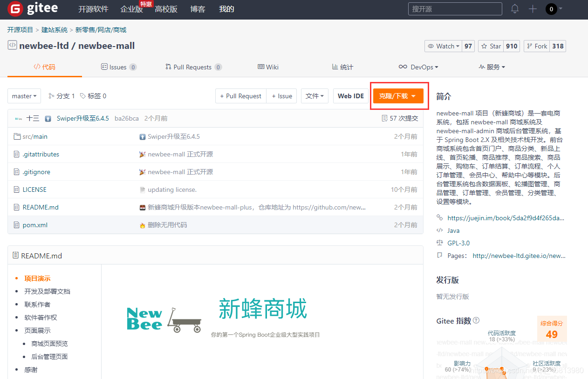Image resolution: width=588 pixels, height=379 pixels.
Task: Star the newbee-mall repository
Action: click(x=491, y=46)
